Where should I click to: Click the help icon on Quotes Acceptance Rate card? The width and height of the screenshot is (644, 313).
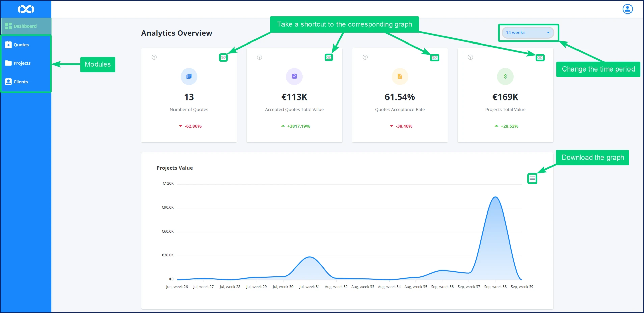(365, 57)
